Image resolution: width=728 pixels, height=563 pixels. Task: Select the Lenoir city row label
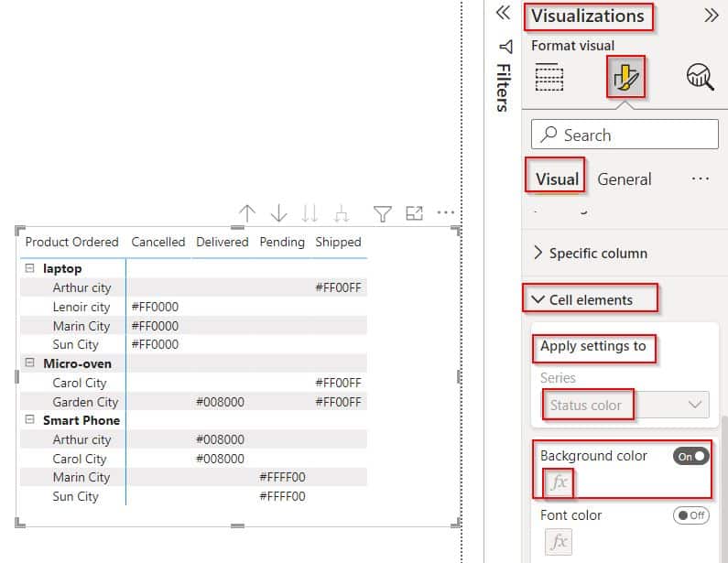point(81,307)
